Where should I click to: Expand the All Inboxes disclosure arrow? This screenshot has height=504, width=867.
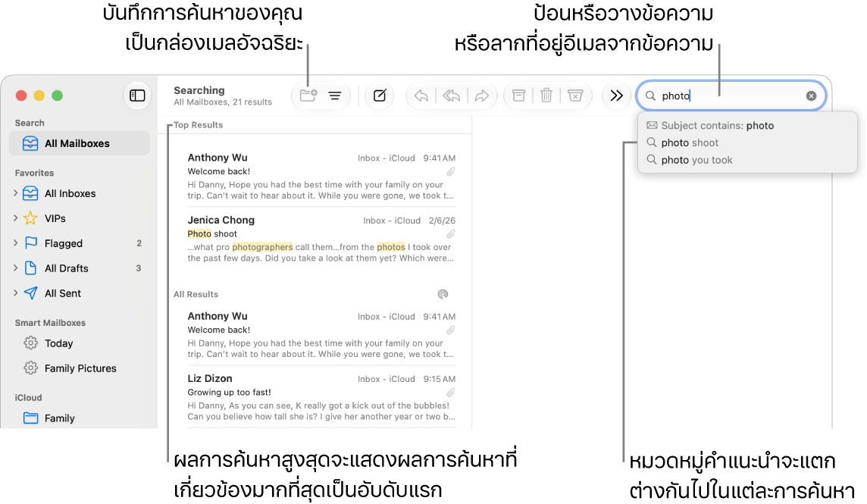click(x=15, y=193)
